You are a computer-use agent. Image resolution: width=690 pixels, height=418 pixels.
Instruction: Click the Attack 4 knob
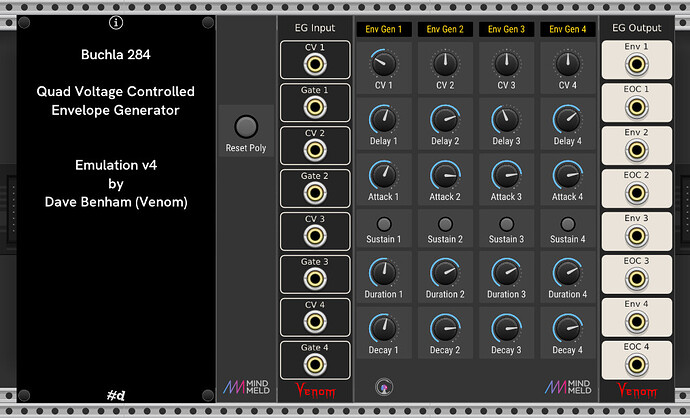tap(568, 175)
